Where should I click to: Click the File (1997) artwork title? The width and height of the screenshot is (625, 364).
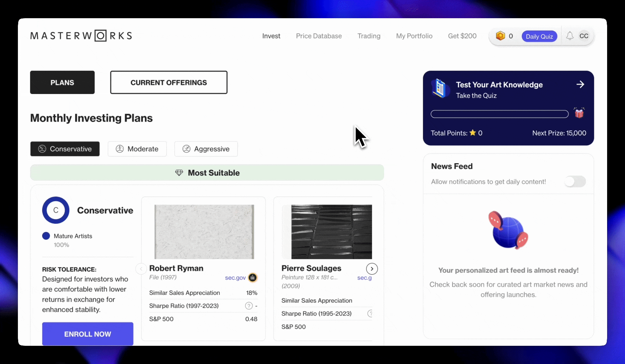coord(163,277)
